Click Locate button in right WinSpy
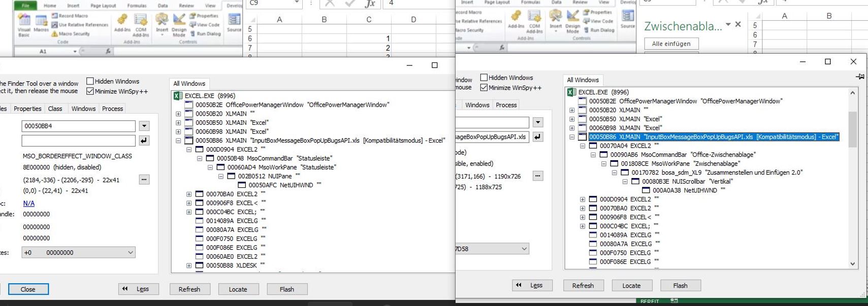Viewport: 868px width, 306px height. tap(631, 286)
